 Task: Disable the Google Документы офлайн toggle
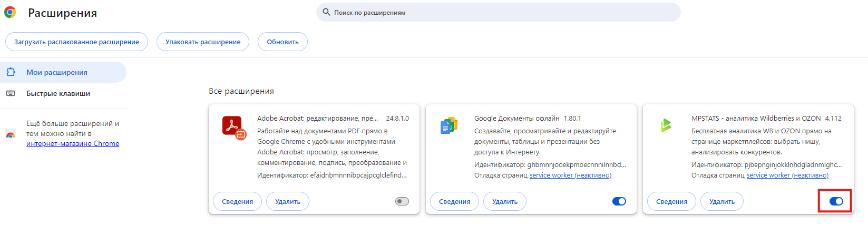point(619,201)
